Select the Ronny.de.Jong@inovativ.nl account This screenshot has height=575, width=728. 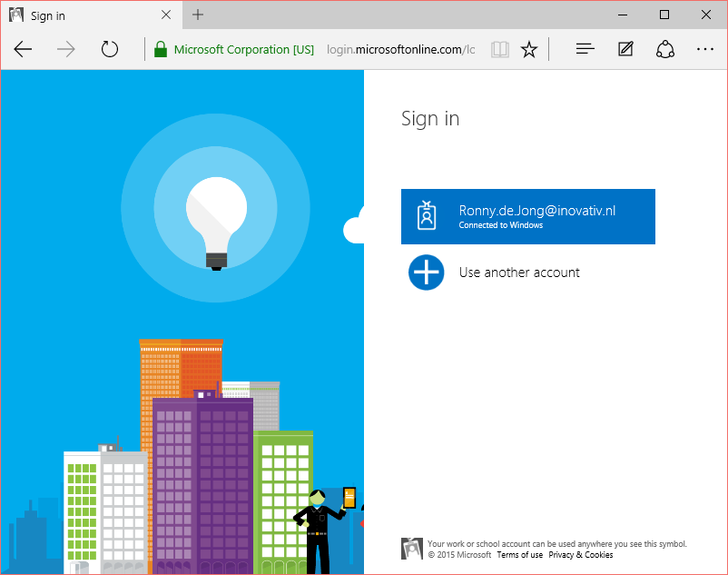pos(528,216)
